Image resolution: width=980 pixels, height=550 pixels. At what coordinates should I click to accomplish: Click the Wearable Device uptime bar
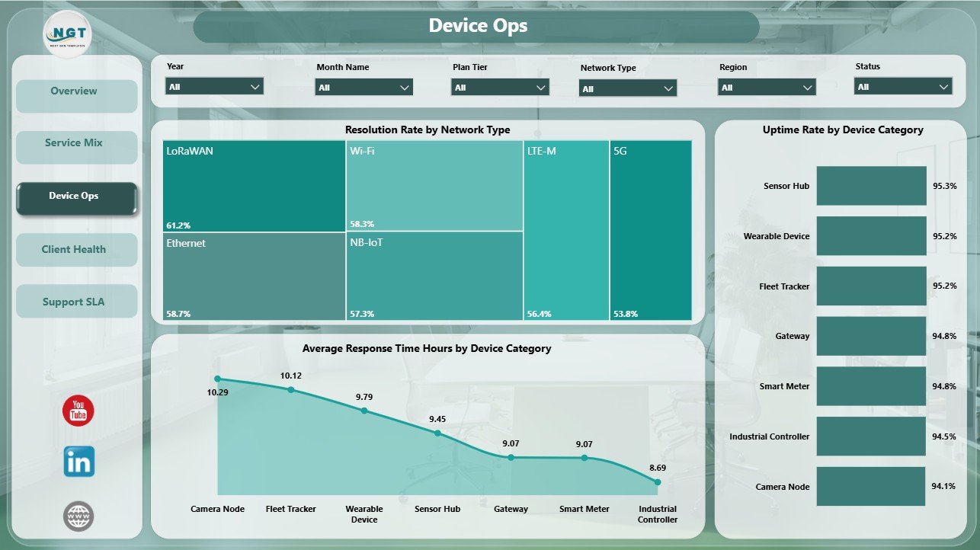tap(871, 236)
